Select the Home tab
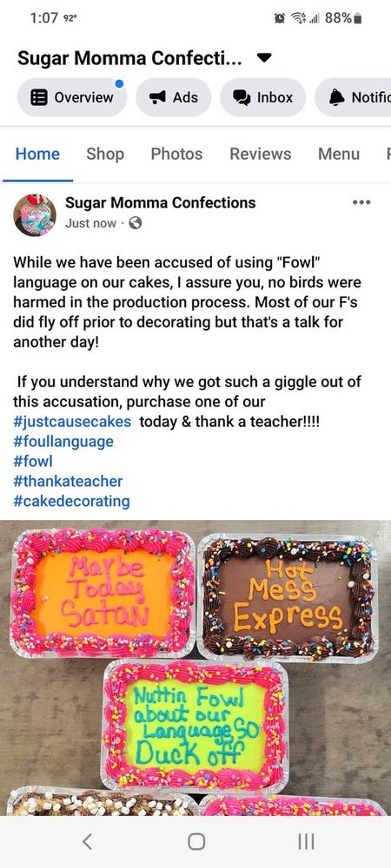 click(37, 154)
